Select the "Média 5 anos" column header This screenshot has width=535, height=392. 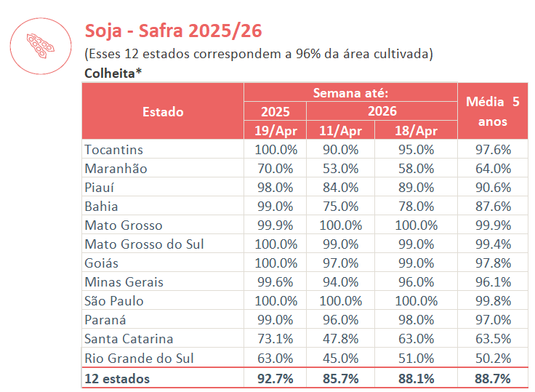click(x=493, y=111)
